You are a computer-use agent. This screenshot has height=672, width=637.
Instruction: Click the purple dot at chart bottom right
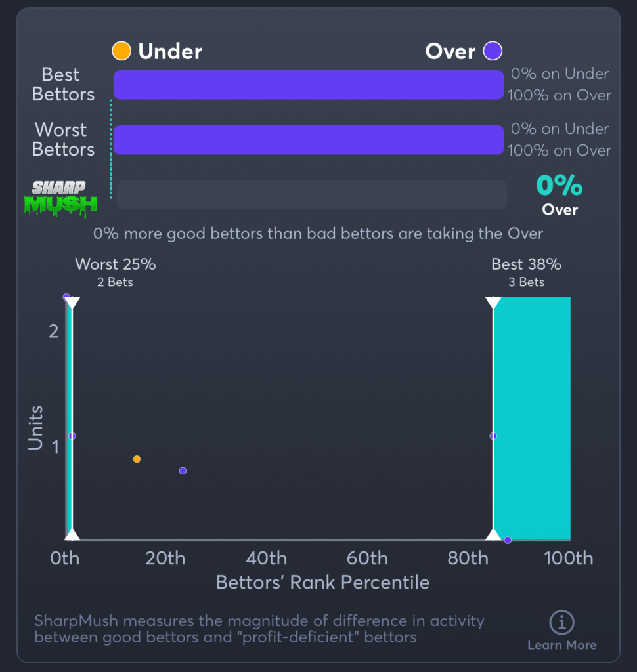pos(508,540)
